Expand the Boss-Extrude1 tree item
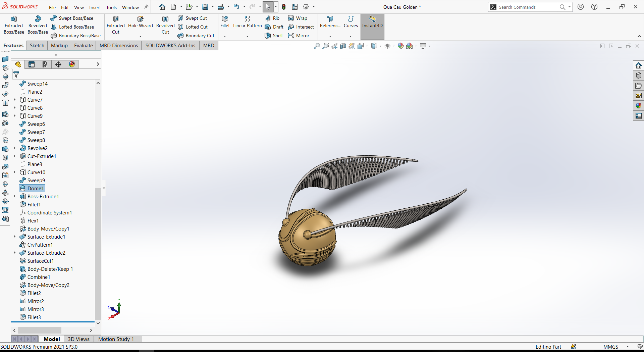 coord(15,196)
